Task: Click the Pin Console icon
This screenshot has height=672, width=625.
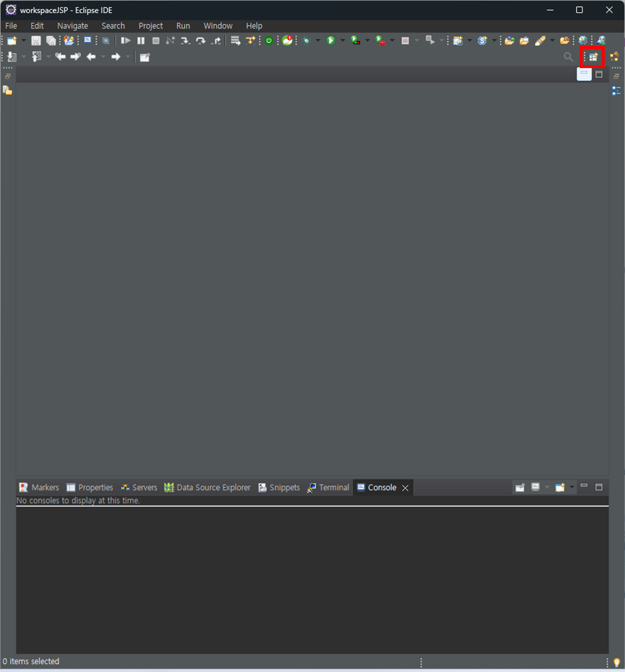Action: tap(519, 487)
